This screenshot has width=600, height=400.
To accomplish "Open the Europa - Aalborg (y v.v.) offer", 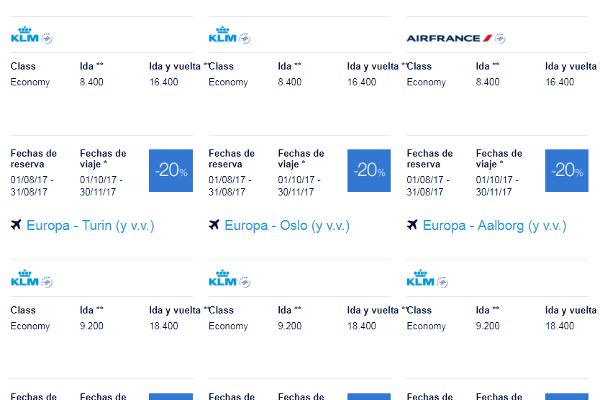I will [494, 225].
